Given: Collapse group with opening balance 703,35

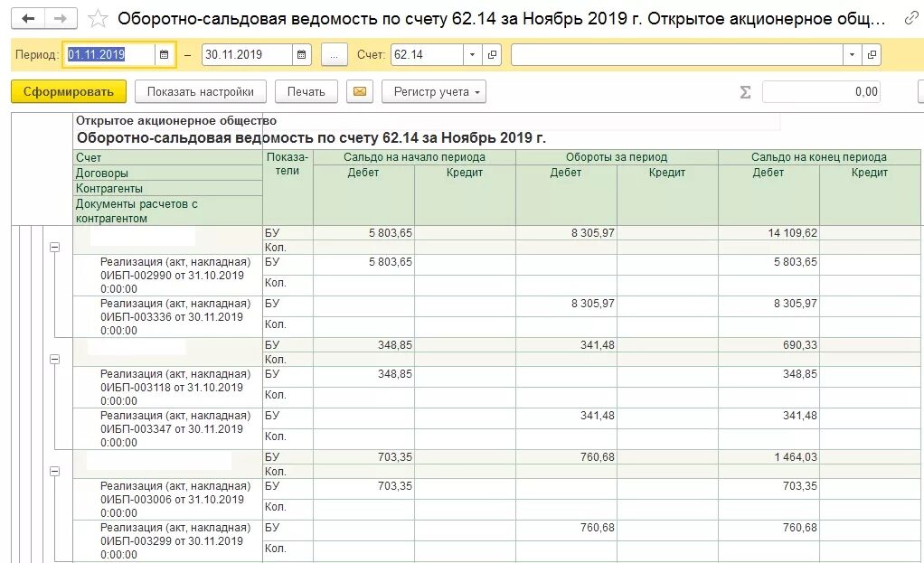Looking at the screenshot, I should click(x=55, y=471).
